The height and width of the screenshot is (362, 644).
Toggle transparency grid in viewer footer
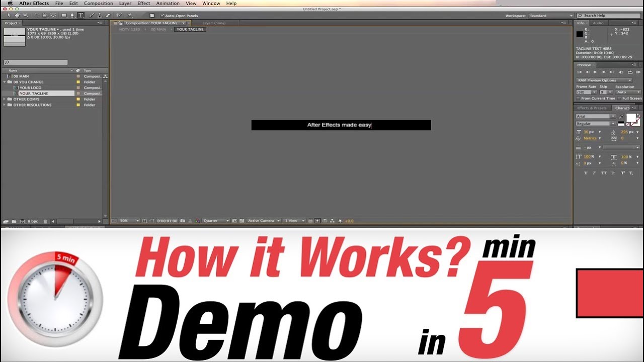point(242,221)
